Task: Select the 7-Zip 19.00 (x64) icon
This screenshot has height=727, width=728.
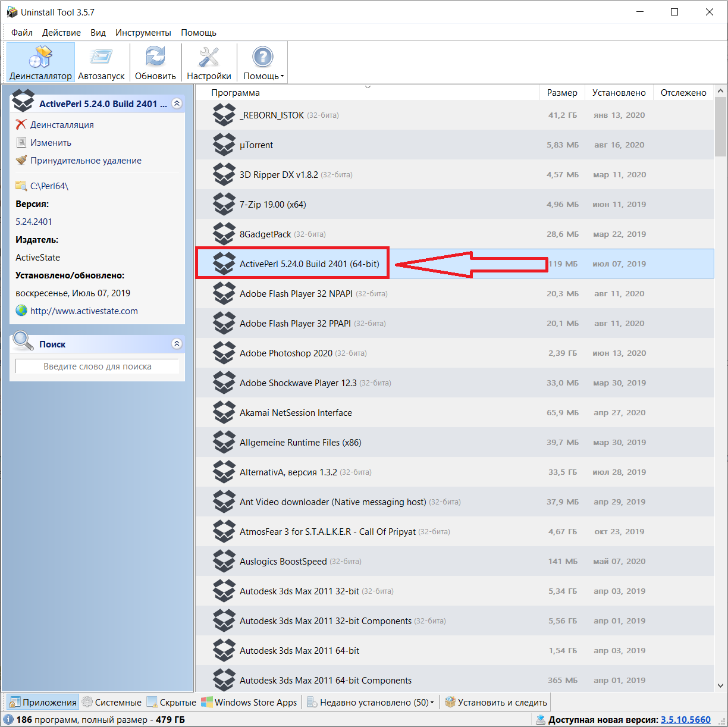Action: pyautogui.click(x=224, y=205)
